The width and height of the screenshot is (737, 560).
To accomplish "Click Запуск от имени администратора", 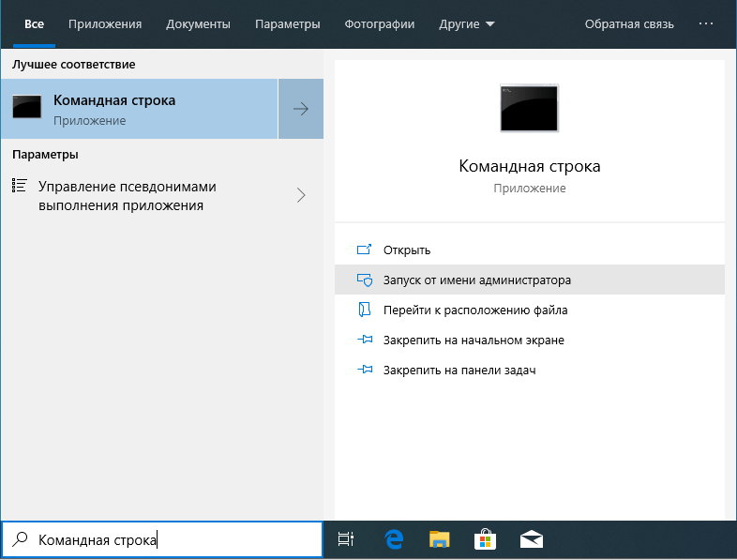I will tap(476, 280).
